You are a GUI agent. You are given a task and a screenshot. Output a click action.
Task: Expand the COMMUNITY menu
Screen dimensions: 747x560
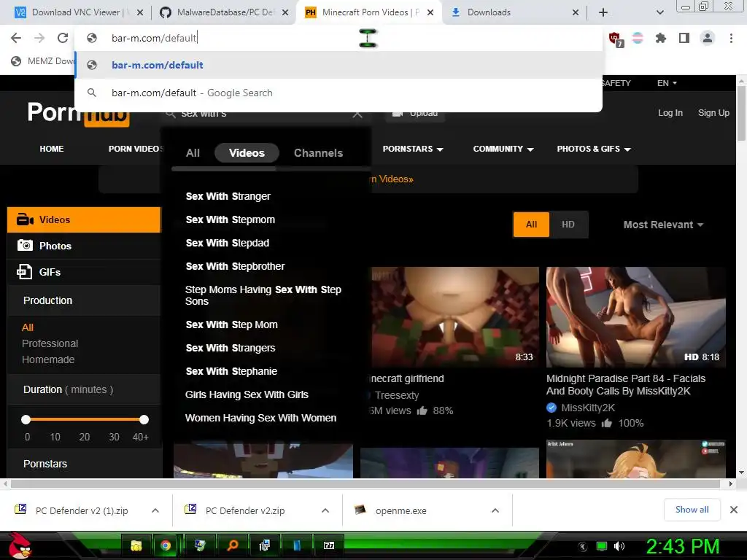coord(503,149)
